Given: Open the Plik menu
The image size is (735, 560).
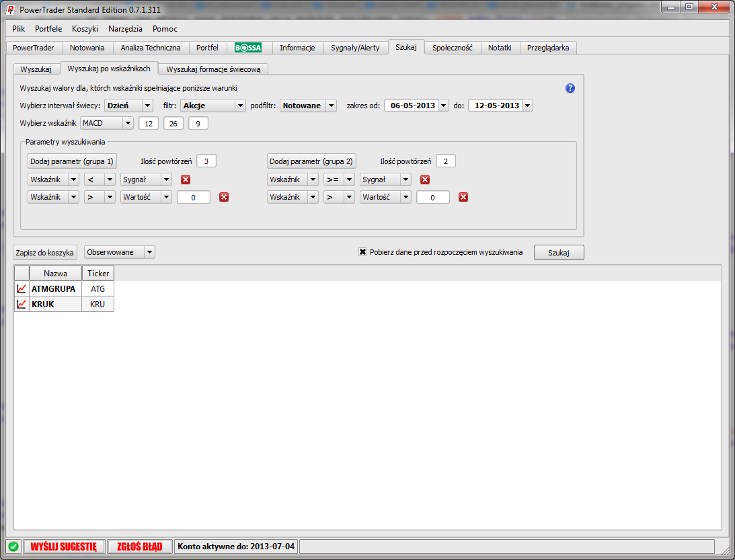Looking at the screenshot, I should pyautogui.click(x=19, y=29).
